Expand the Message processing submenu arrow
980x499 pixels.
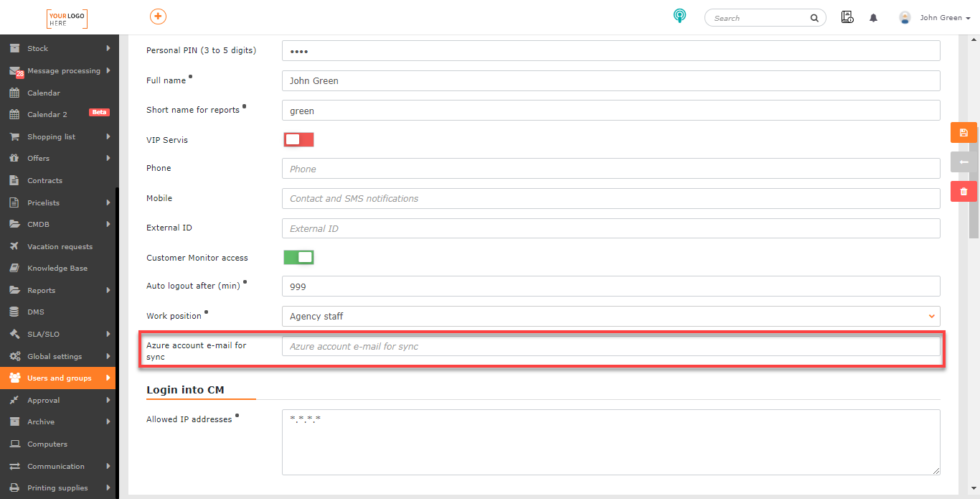pos(108,70)
